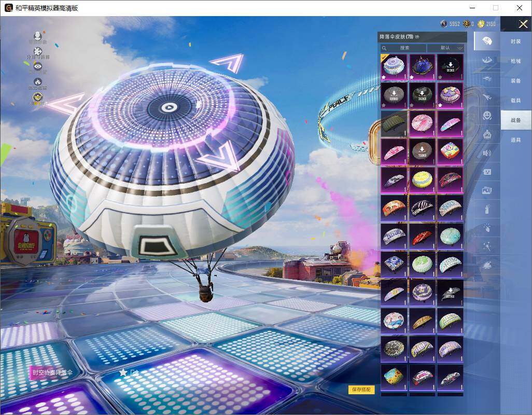
Task: Click the gold coin 2150 currency icon
Action: pyautogui.click(x=481, y=24)
